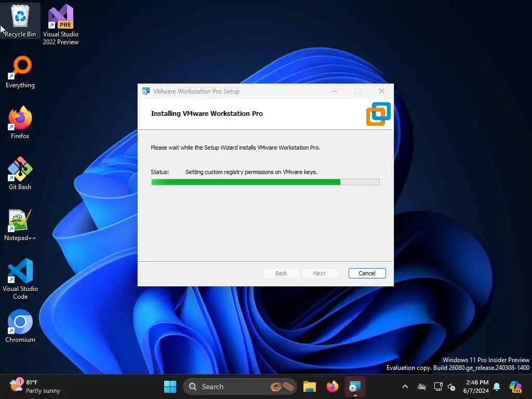
Task: Click the 'Please wait while the Setup Wizard' text
Action: 235,148
